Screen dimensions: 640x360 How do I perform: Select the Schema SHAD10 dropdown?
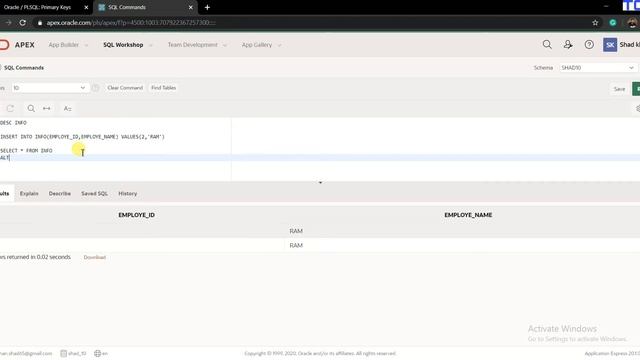click(598, 68)
